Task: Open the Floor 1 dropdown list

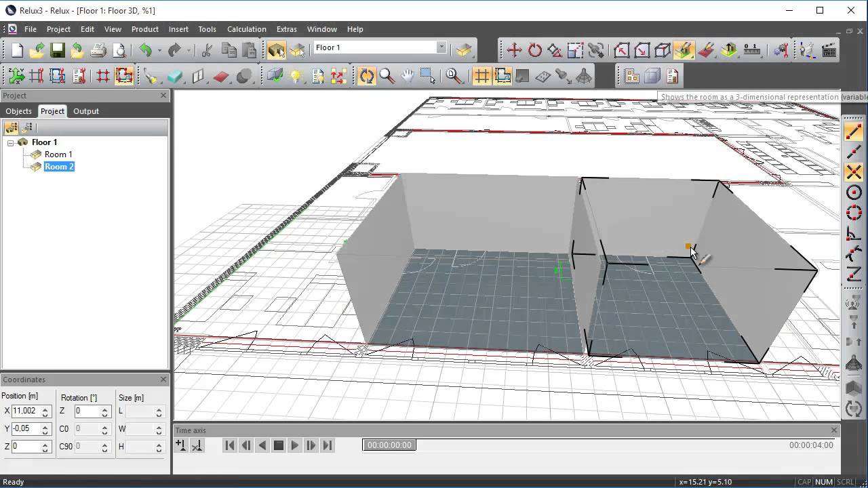Action: [441, 47]
